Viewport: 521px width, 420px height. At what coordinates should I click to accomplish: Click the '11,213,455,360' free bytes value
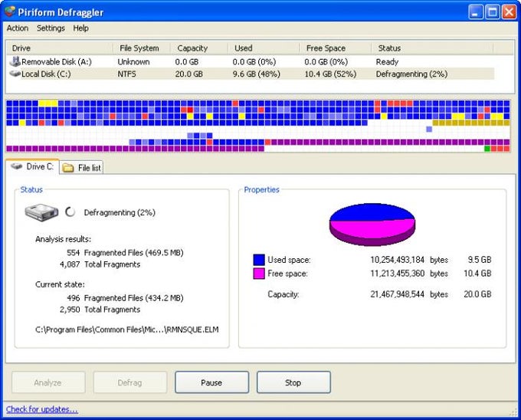398,274
